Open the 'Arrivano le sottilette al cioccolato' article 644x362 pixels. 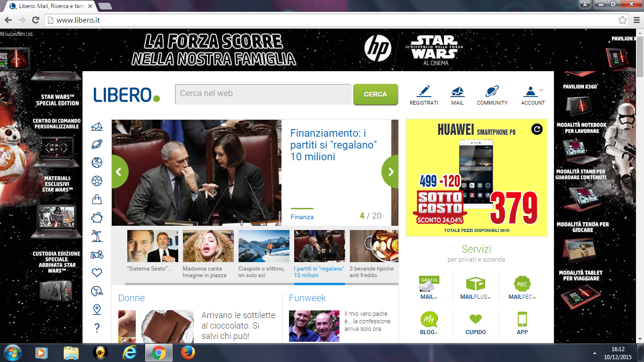[238, 325]
